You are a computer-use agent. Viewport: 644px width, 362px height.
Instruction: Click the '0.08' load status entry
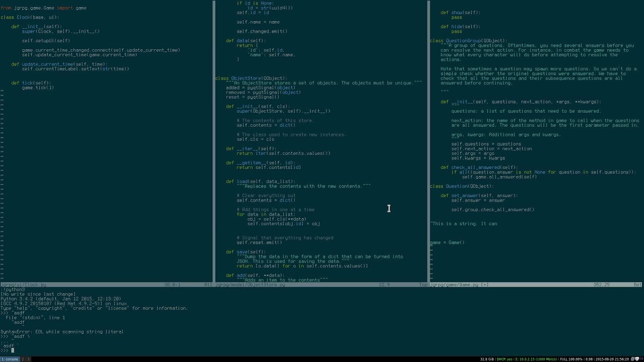[589, 359]
